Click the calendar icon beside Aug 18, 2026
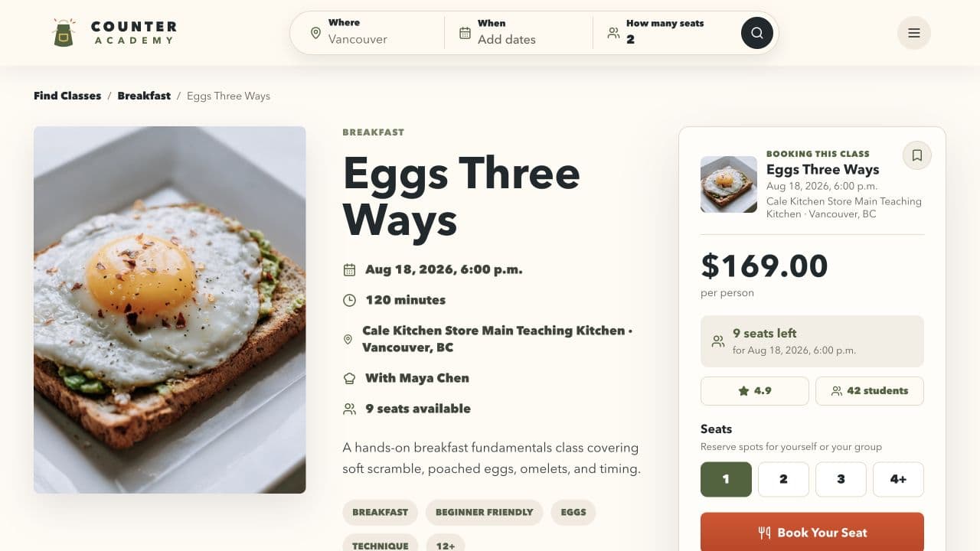980x551 pixels. tap(349, 269)
